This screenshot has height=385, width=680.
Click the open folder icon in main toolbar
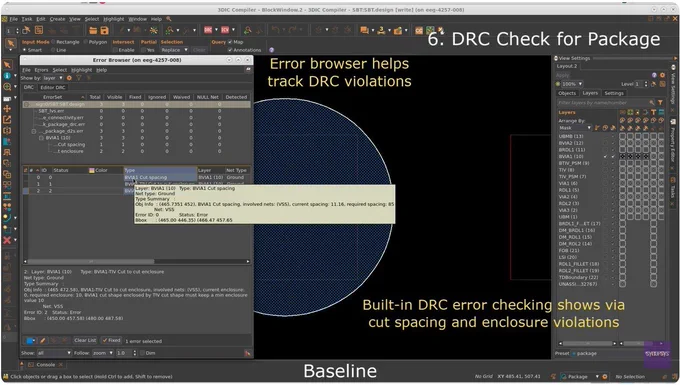point(93,30)
